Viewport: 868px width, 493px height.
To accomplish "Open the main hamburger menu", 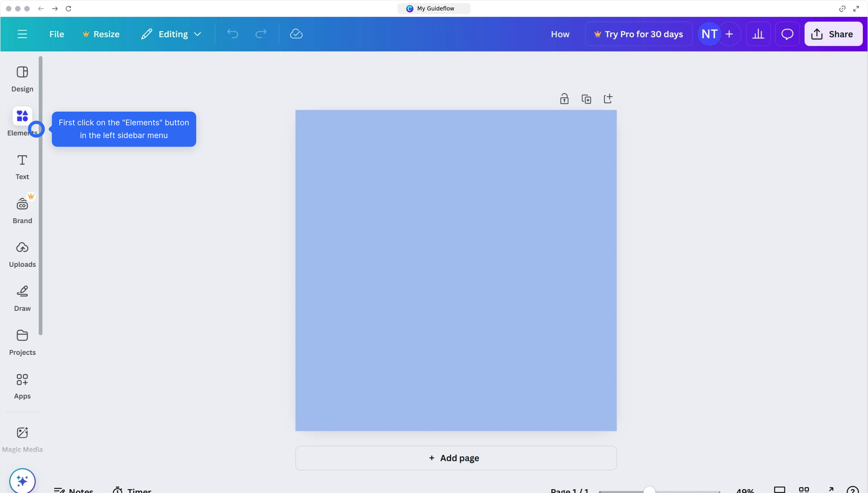I will 22,34.
